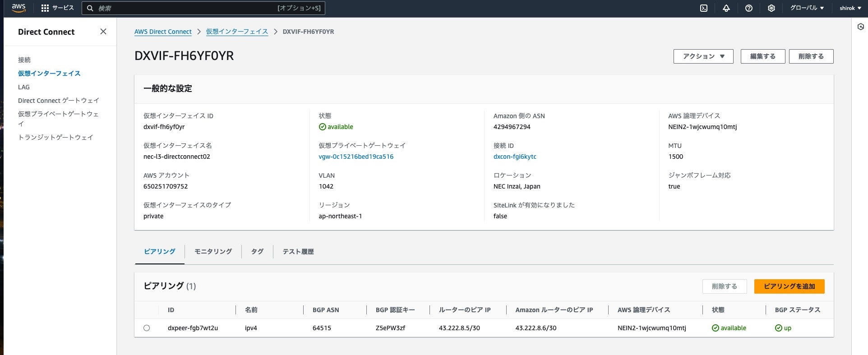Click the dxvif-fh6yf0yr interface ID

pos(164,127)
